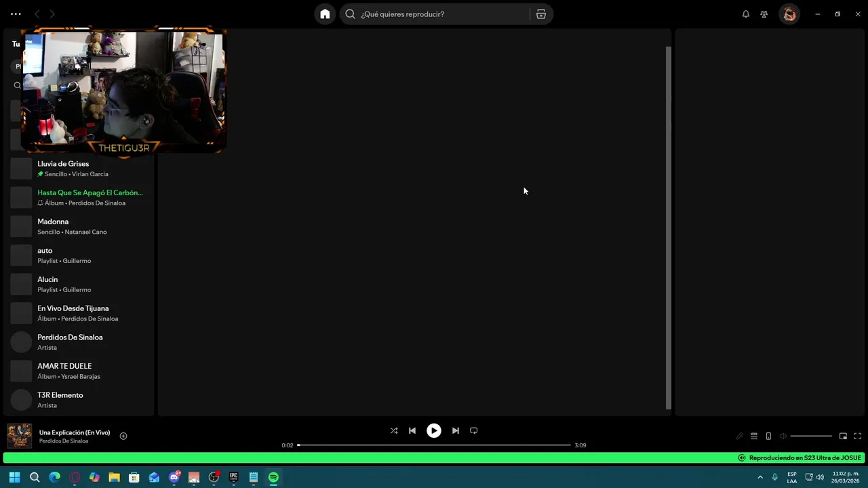The image size is (868, 488).
Task: Enter full screen mode
Action: pyautogui.click(x=857, y=436)
